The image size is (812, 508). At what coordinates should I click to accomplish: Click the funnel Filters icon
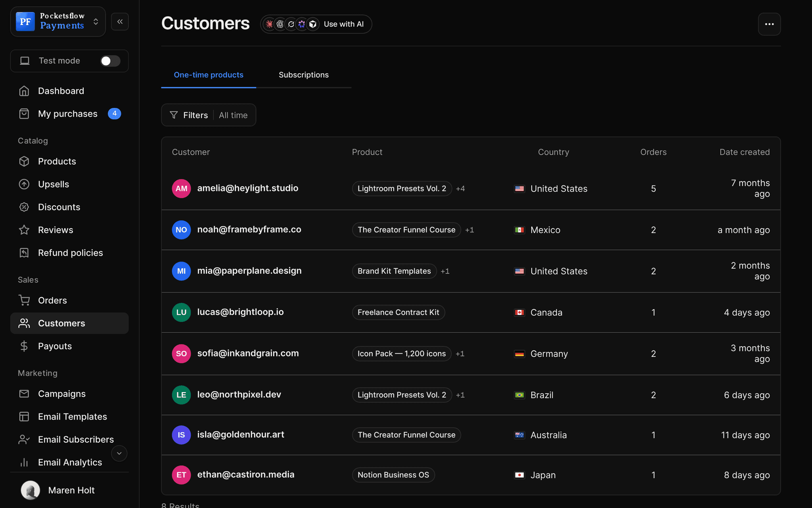click(174, 115)
